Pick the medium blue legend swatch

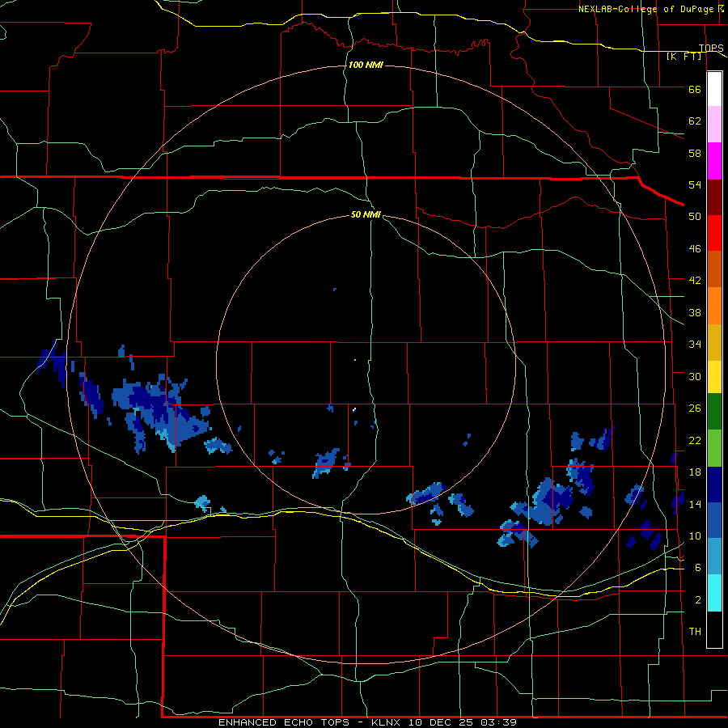pos(714,520)
